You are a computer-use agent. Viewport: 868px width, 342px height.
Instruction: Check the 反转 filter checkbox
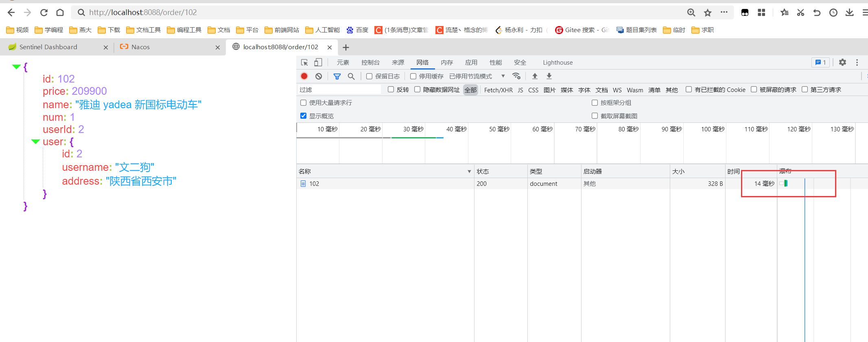pos(391,89)
